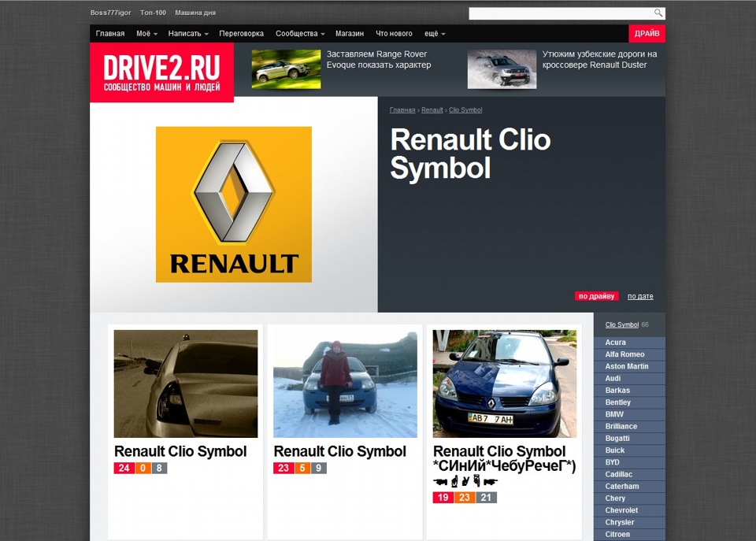Image resolution: width=756 pixels, height=541 pixels.
Task: Open the Машина дня link
Action: (195, 13)
